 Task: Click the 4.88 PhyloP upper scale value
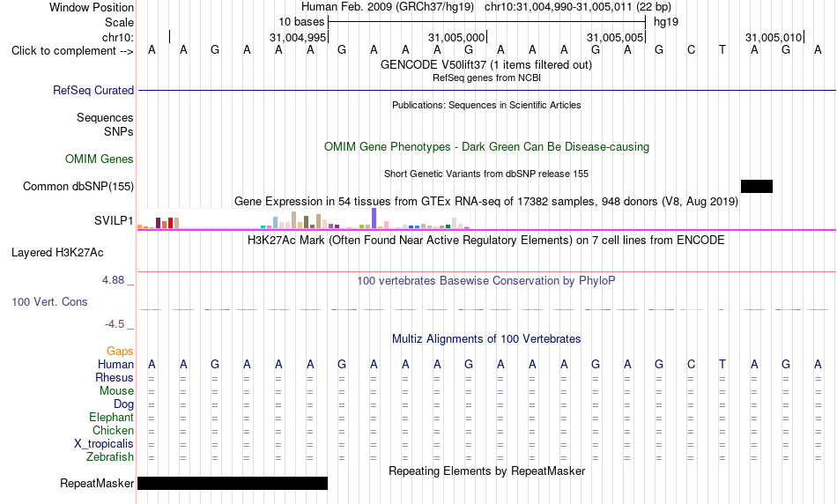point(113,280)
